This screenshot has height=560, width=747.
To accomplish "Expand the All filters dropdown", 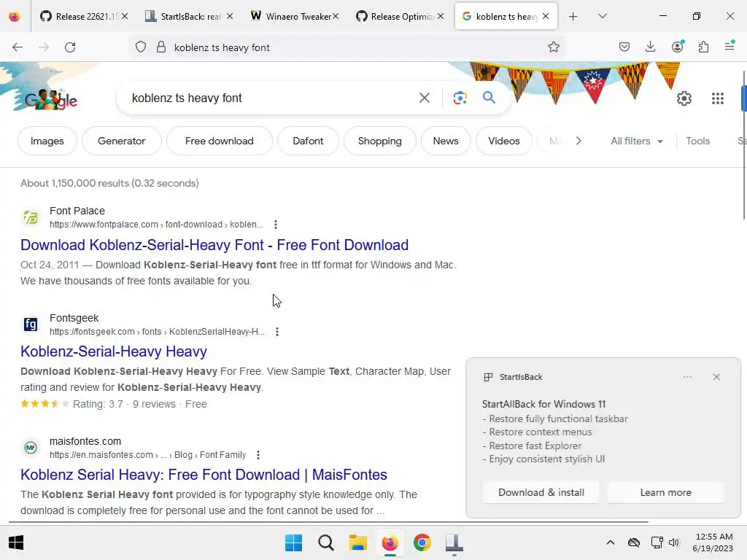I will tap(636, 141).
